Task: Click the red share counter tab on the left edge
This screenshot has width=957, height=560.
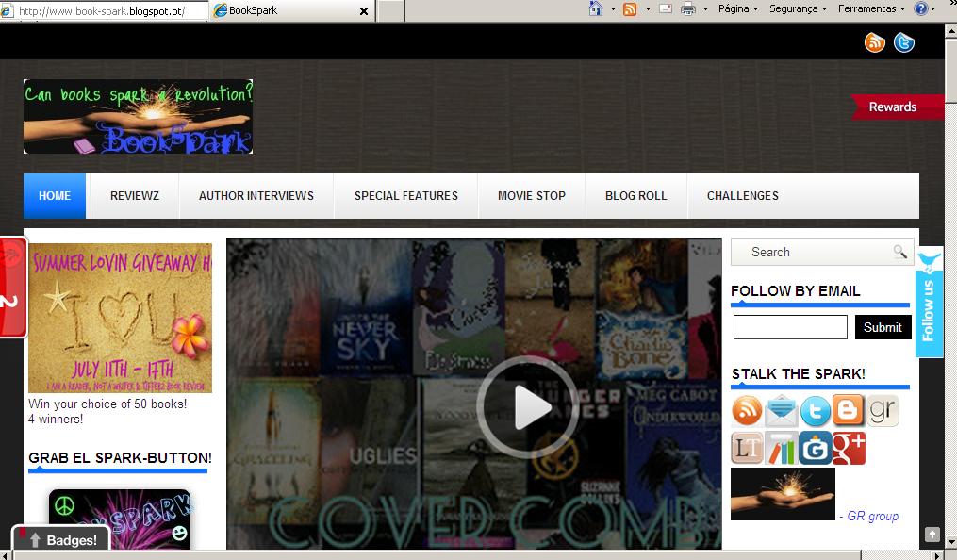Action: point(13,287)
